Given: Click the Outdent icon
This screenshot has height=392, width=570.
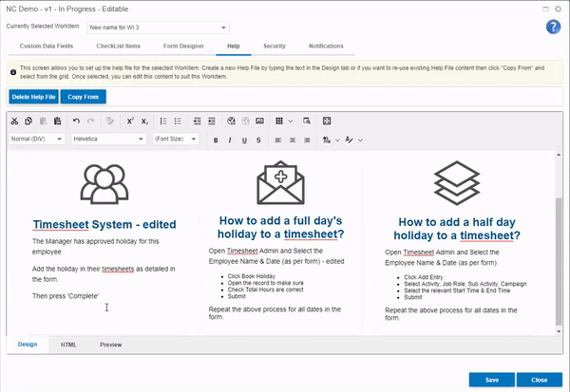Looking at the screenshot, I should pos(197,121).
